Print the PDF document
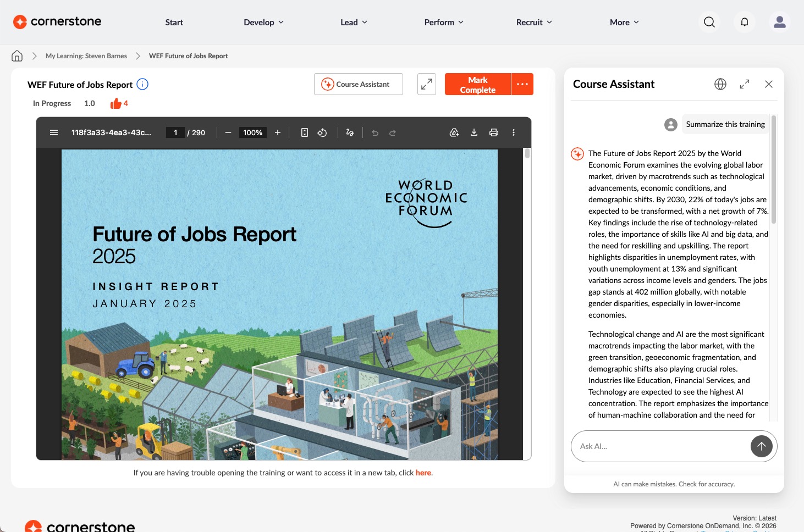The height and width of the screenshot is (532, 804). [x=494, y=132]
